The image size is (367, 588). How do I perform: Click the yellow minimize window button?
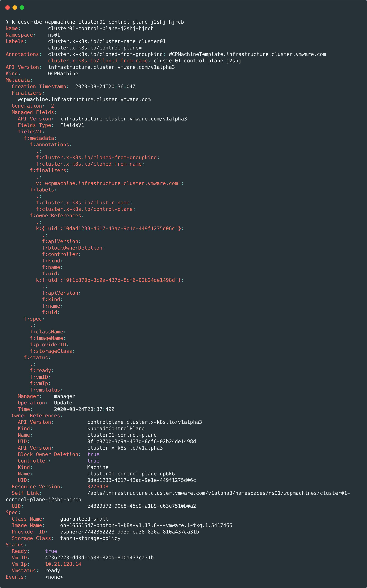click(15, 8)
